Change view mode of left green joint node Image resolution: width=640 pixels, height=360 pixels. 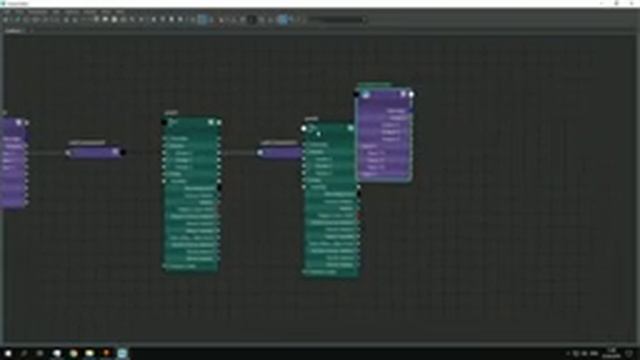pos(211,122)
